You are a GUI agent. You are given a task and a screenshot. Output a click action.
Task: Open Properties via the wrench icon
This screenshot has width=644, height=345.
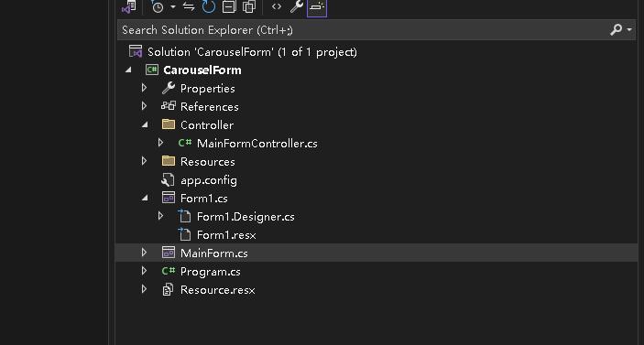(x=297, y=6)
